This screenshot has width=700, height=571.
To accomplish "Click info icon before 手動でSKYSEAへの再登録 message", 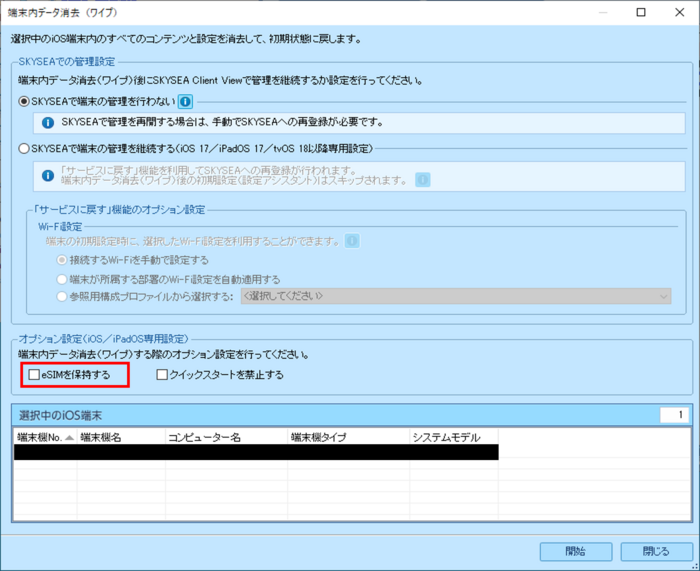I will click(46, 123).
